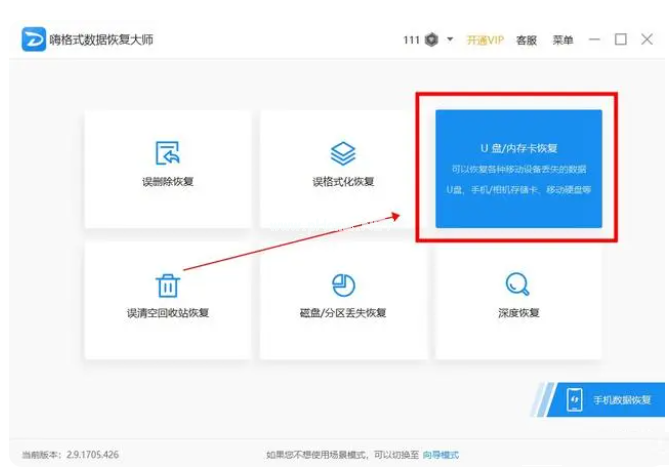
Task: Minimize the data recovery window
Action: 595,40
